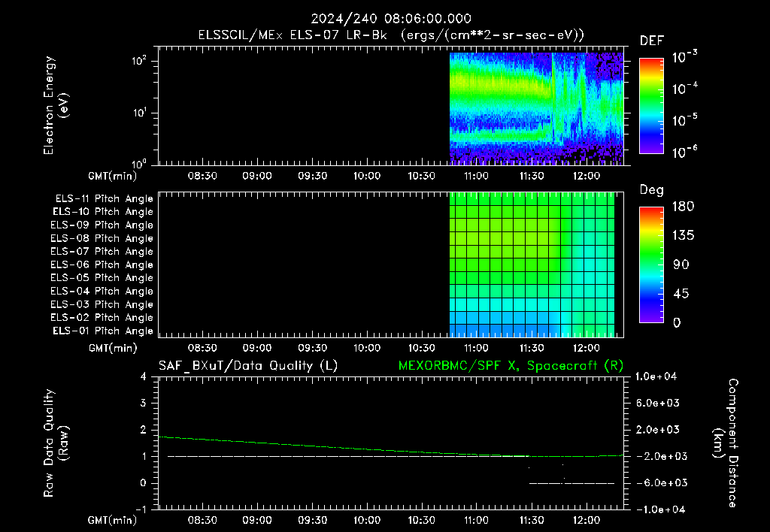Click the green MEXORBMC/SPF X, Spacecraft (R) legend
This screenshot has height=532, width=770.
click(x=511, y=366)
